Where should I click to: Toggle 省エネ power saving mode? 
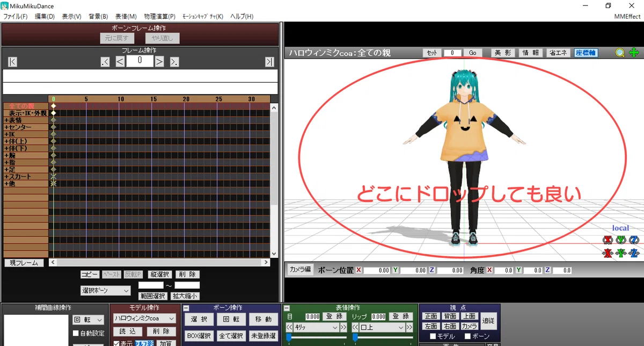click(x=559, y=53)
